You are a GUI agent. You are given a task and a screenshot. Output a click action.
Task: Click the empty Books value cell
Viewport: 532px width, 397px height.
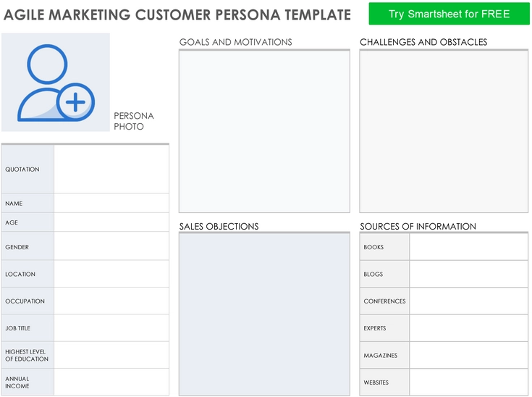click(469, 247)
